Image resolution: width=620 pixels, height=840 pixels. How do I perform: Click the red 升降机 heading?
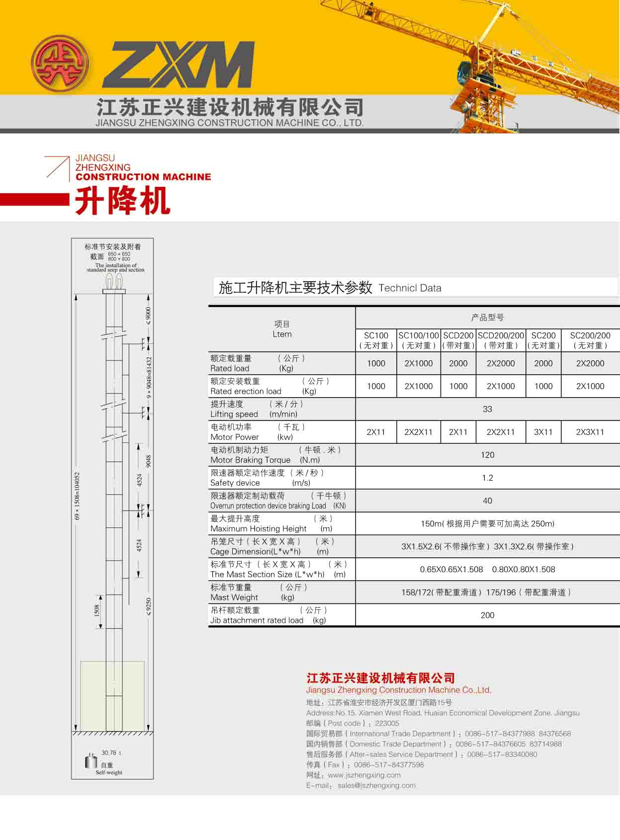[123, 201]
